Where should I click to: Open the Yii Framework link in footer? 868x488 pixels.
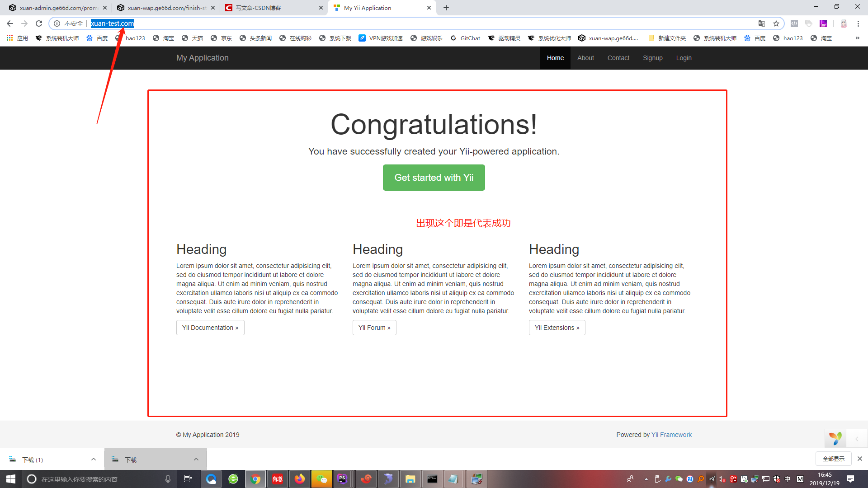pyautogui.click(x=671, y=435)
